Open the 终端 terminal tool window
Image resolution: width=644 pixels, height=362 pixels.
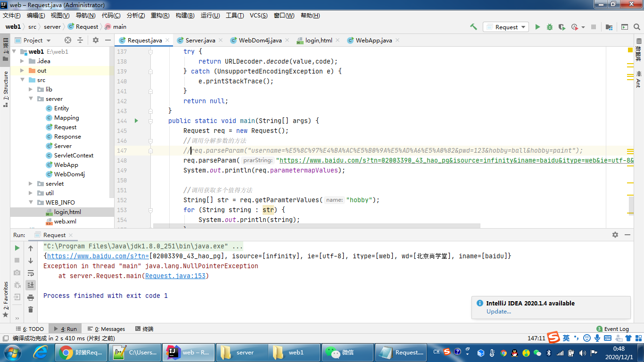144,329
